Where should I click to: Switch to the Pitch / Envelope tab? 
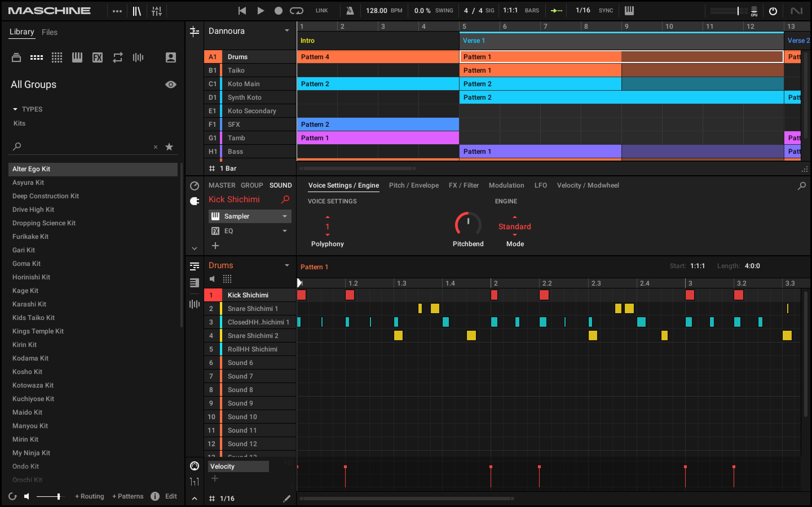pyautogui.click(x=413, y=185)
